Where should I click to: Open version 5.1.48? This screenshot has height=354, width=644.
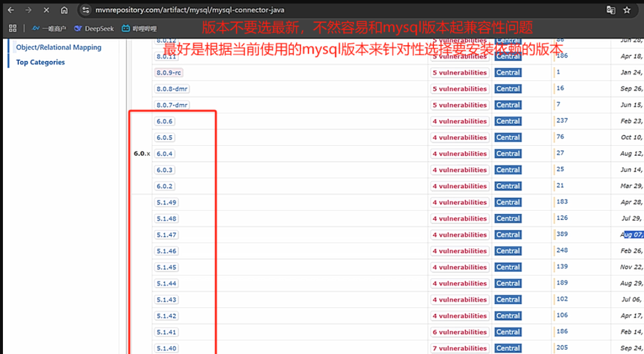(x=166, y=219)
